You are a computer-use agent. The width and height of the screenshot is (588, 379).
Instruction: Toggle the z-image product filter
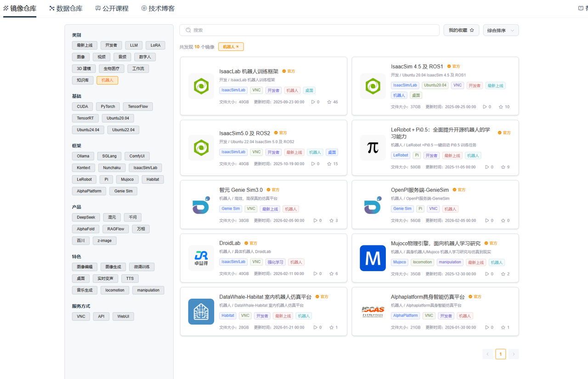tap(105, 240)
